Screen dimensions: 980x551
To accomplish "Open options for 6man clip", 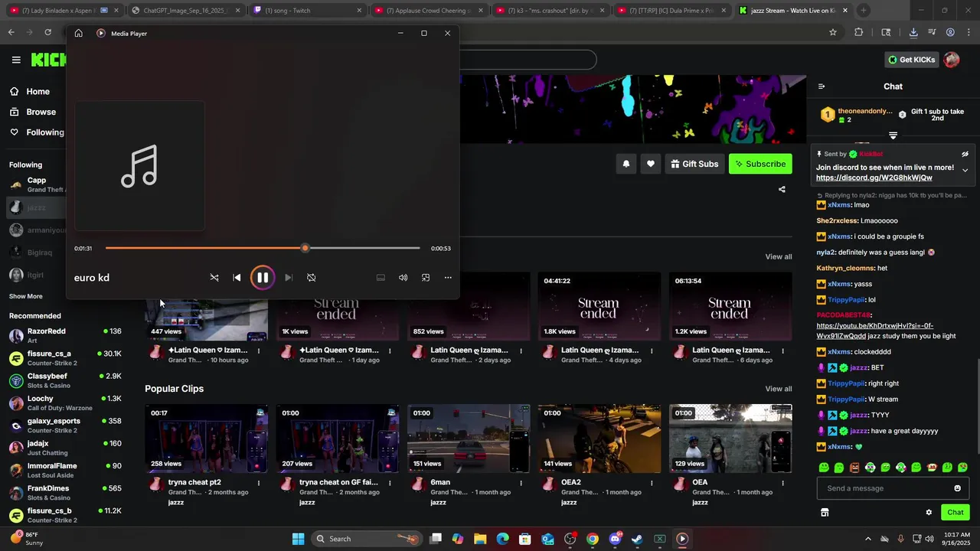I will coord(521,483).
